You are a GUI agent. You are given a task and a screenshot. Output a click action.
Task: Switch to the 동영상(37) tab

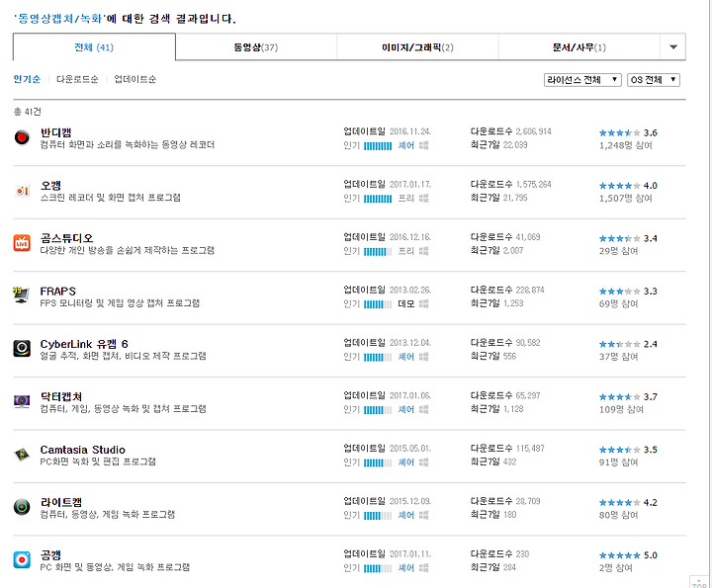point(256,47)
